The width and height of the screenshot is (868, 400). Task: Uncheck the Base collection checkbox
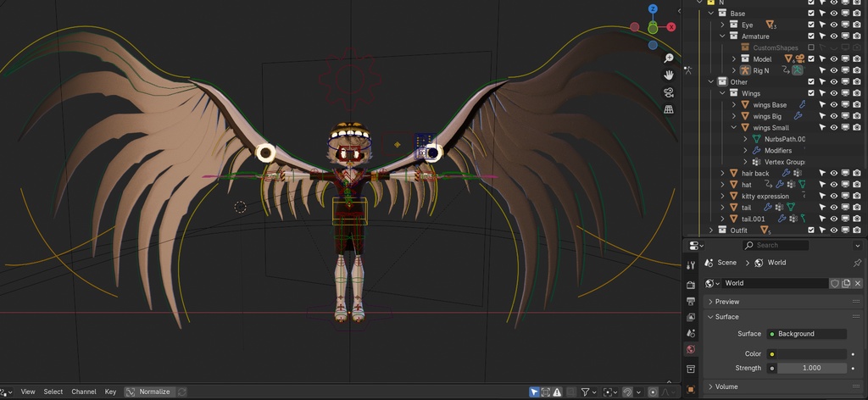pos(811,14)
